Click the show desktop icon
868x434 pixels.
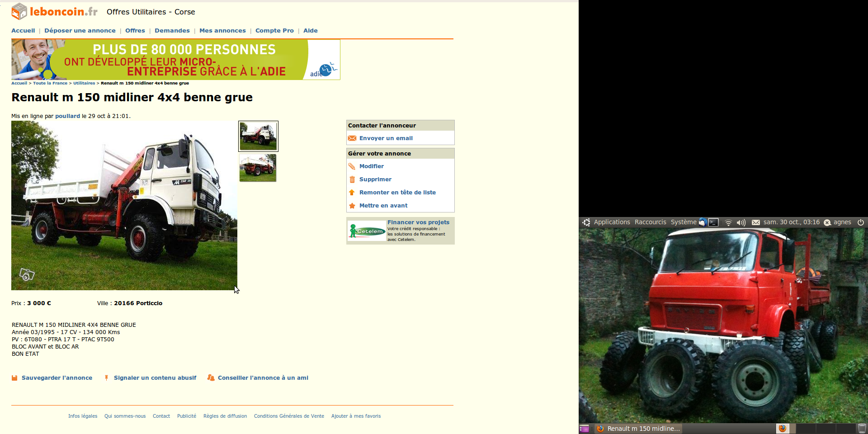[x=584, y=429]
